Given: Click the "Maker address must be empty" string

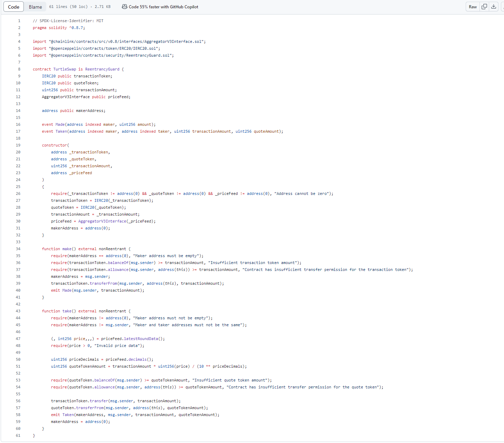Looking at the screenshot, I should 166,256.
